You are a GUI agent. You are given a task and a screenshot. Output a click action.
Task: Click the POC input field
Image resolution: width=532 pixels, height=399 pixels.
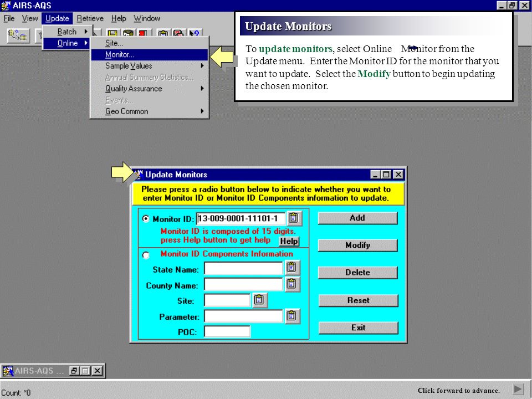pyautogui.click(x=227, y=331)
